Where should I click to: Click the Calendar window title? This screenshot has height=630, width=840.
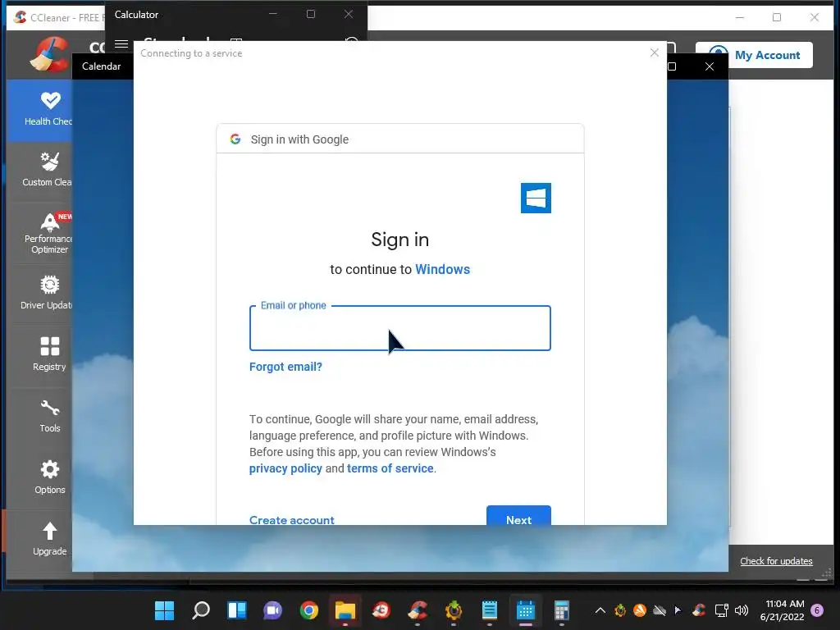point(101,66)
